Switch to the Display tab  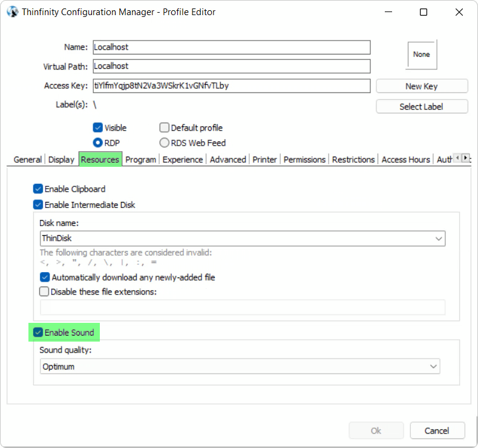61,160
